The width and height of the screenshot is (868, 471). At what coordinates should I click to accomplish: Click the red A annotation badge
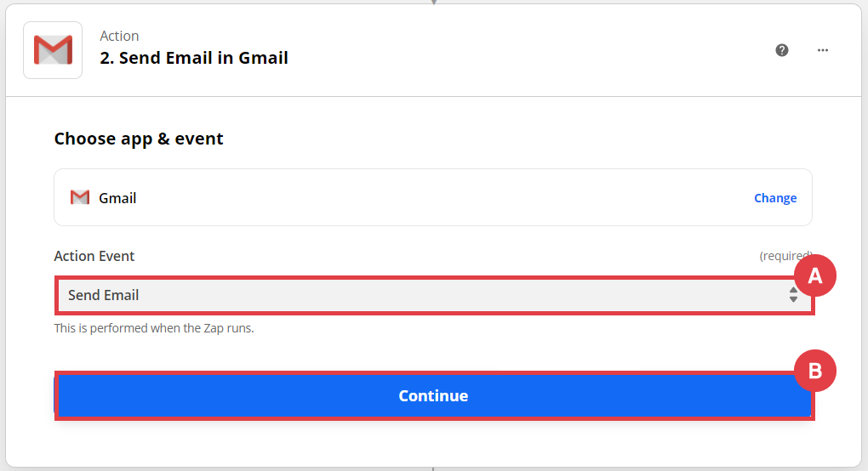(x=814, y=275)
